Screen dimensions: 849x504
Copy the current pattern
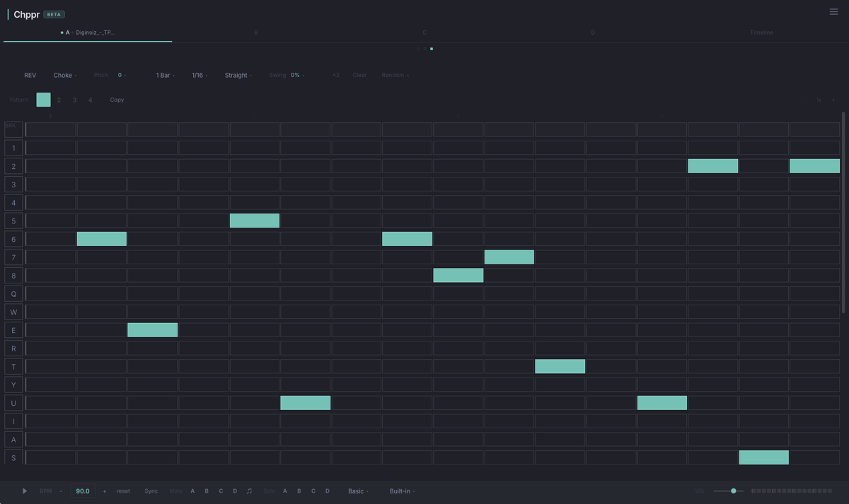pos(117,100)
